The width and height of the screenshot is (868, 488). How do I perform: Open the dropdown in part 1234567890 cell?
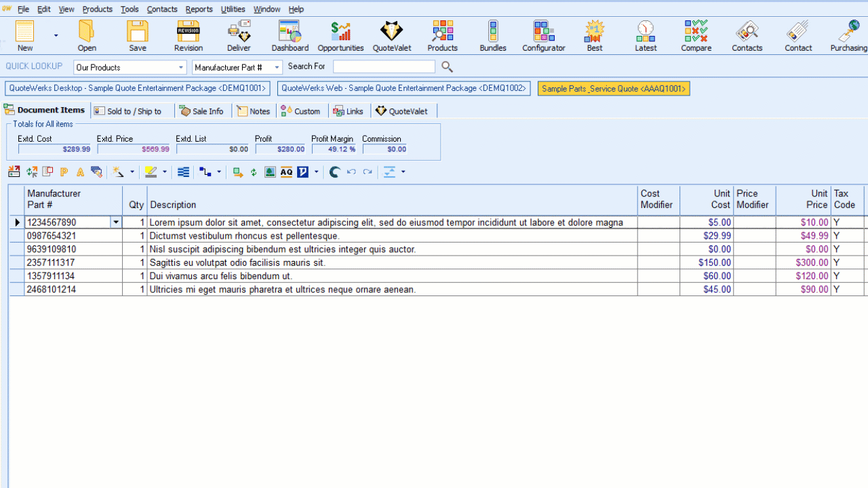coord(116,222)
